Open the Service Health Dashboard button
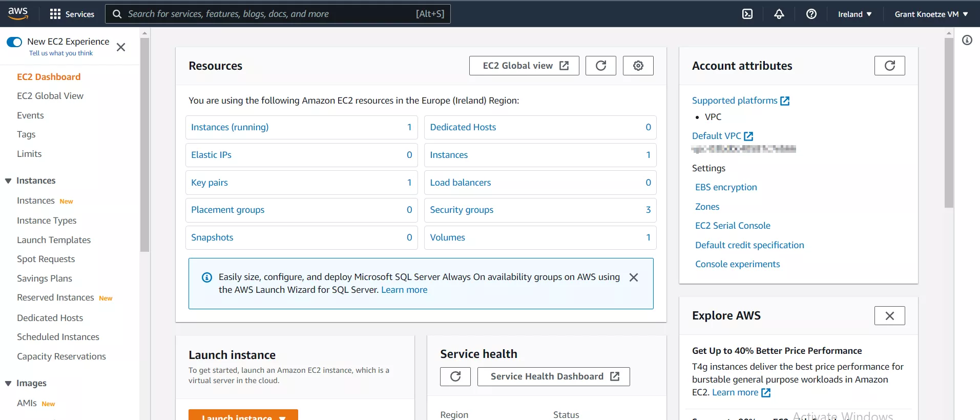The width and height of the screenshot is (980, 420). 554,376
